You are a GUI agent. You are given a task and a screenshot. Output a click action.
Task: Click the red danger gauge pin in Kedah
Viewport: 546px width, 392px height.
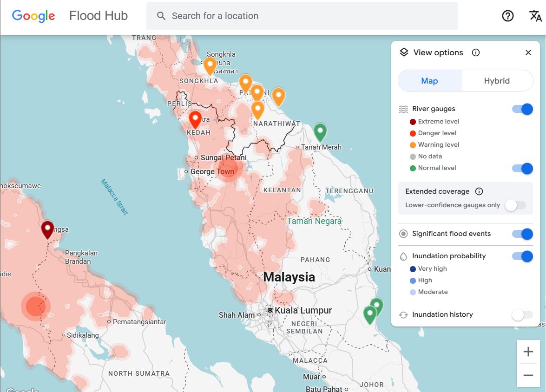(195, 119)
